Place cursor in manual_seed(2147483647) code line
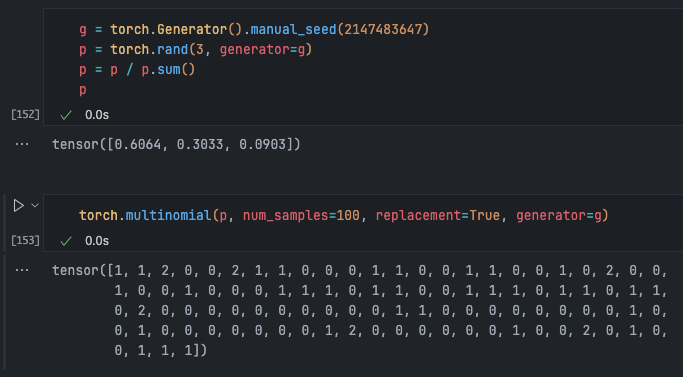The width and height of the screenshot is (683, 377). [x=254, y=30]
